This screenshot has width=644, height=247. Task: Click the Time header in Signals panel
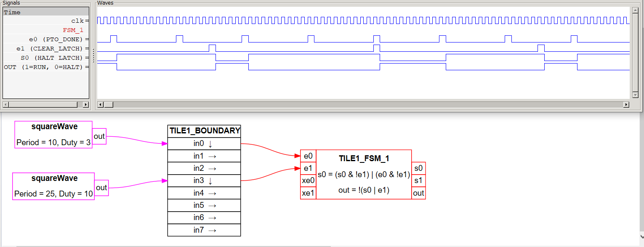click(x=12, y=12)
